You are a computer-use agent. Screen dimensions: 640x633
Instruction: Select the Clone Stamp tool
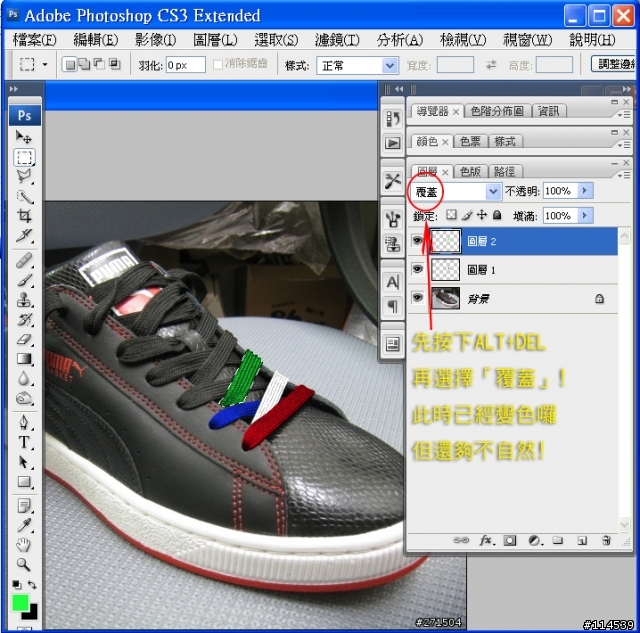tap(24, 300)
